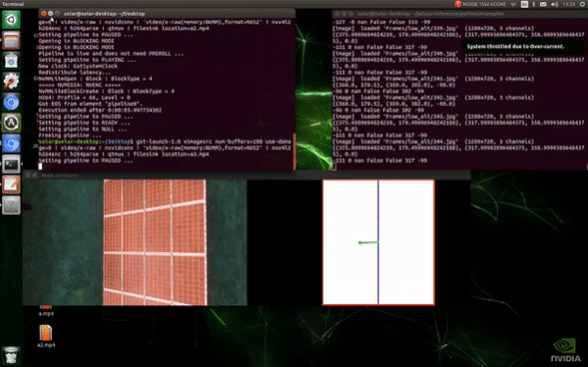The image size is (588, 367).
Task: Open the Chromium icon below System Settings
Action: coord(11,102)
